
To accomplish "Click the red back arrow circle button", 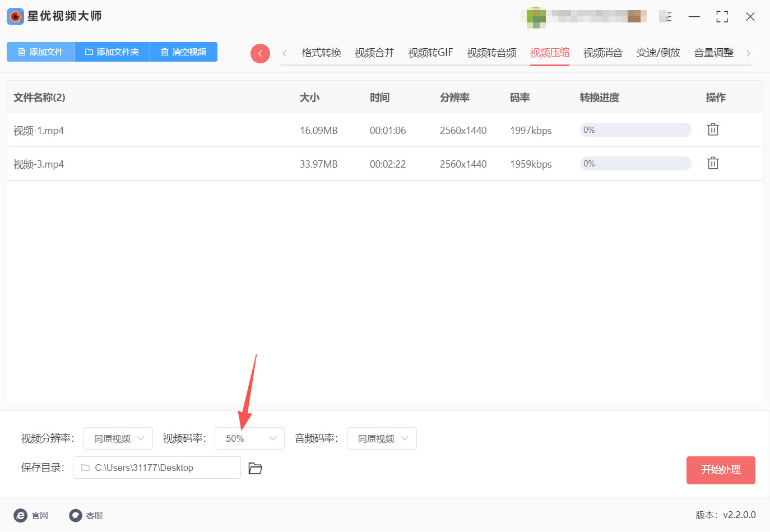I will [260, 53].
